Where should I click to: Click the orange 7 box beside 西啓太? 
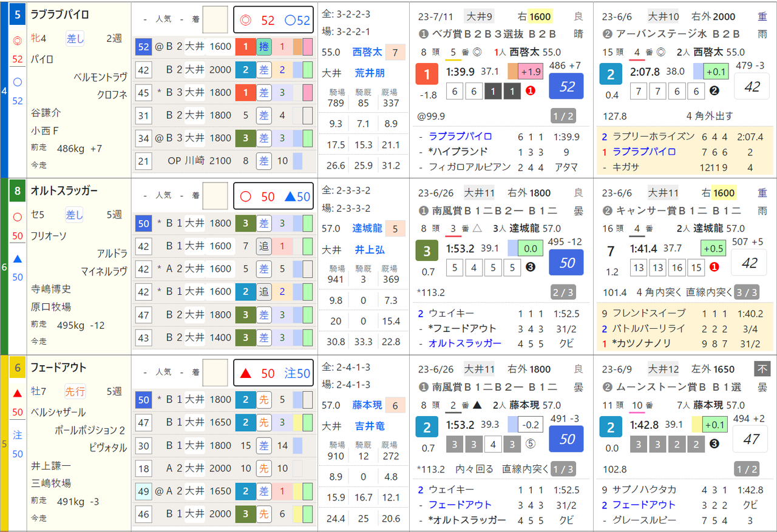tap(395, 53)
